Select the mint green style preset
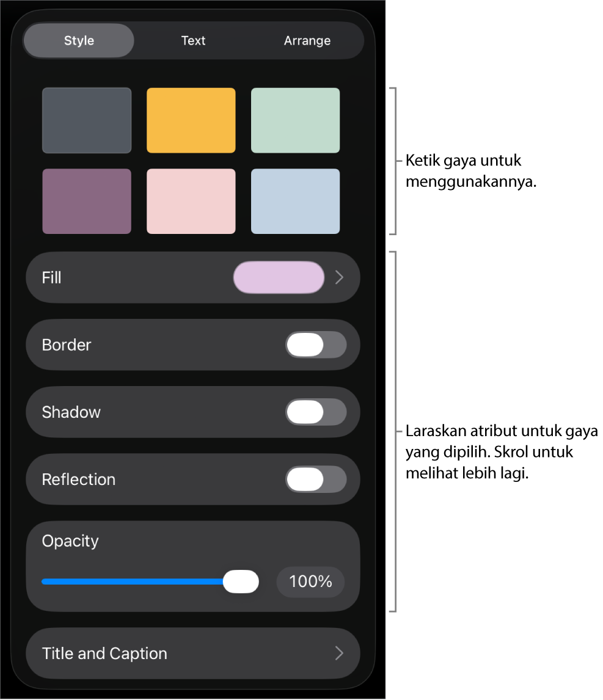Viewport: 603px width, 700px height. (x=295, y=120)
